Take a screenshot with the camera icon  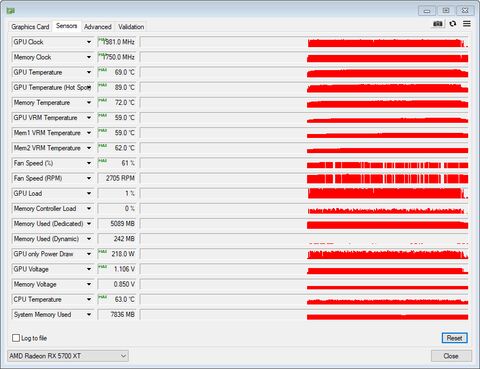438,24
